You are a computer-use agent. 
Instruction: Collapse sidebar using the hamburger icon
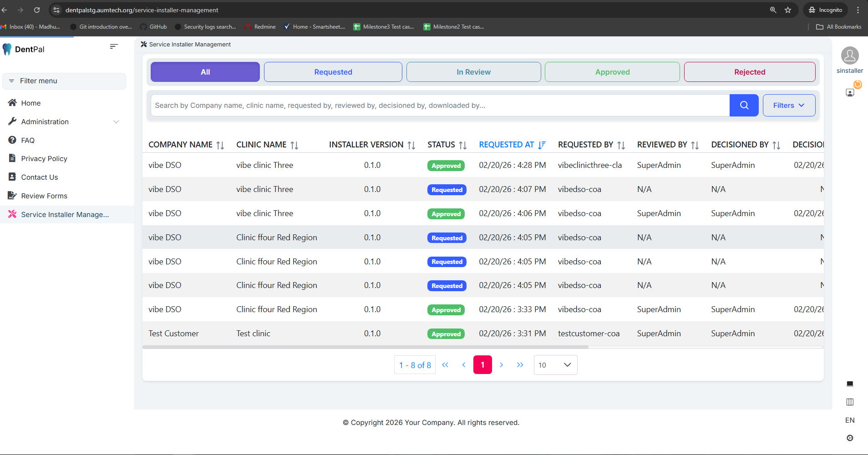(x=114, y=46)
